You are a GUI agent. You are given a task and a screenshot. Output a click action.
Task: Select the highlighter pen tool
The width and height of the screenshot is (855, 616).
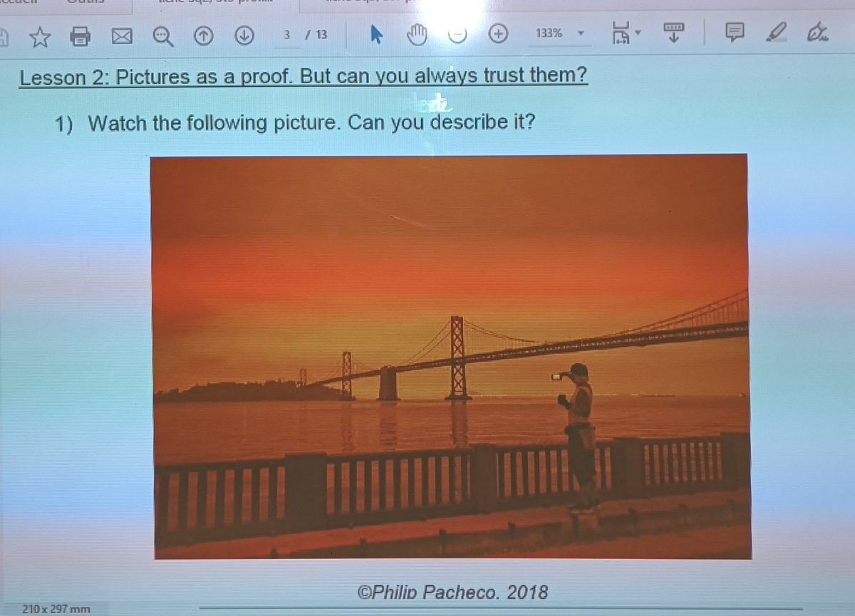point(777,32)
